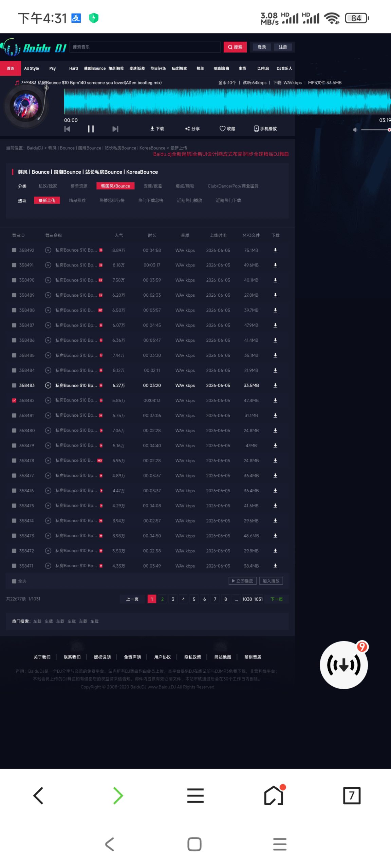Focus the music search field
The height and width of the screenshot is (868, 391).
(145, 47)
